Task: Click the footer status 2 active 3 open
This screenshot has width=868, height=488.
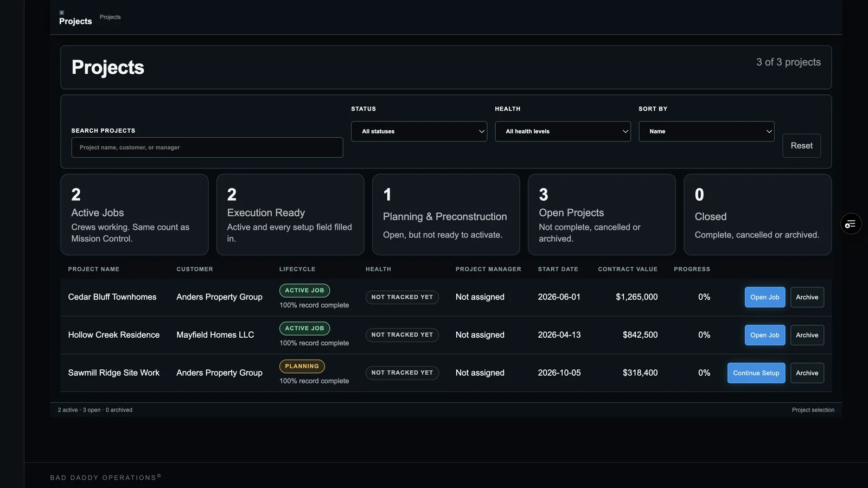Action: point(95,410)
